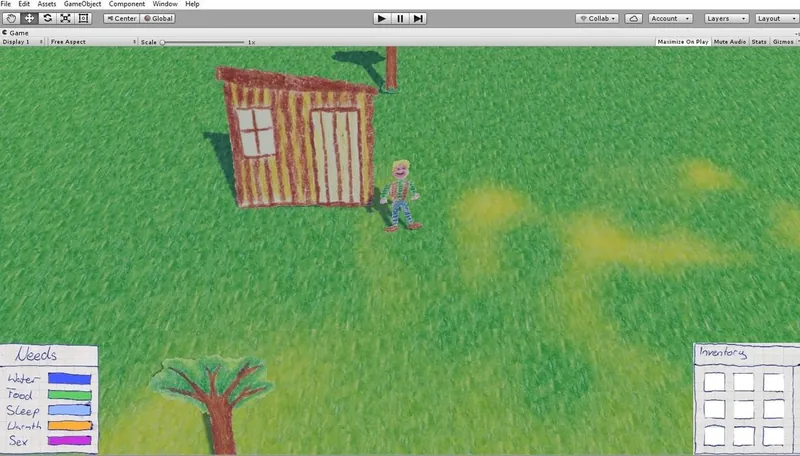
Task: Step one frame forward
Action: coord(418,18)
